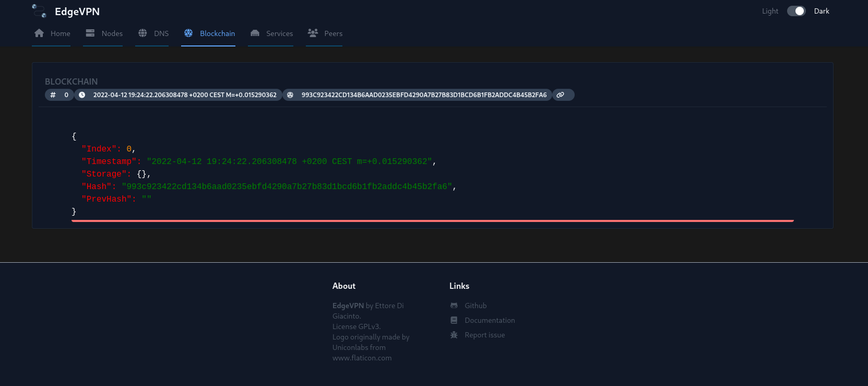
Task: Click the Dark theme label
Action: [822, 11]
